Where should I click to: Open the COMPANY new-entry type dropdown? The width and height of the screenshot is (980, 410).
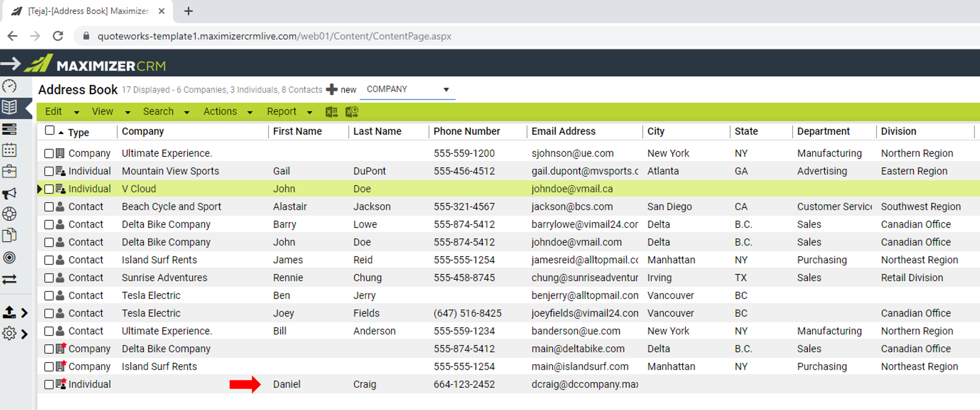(407, 89)
